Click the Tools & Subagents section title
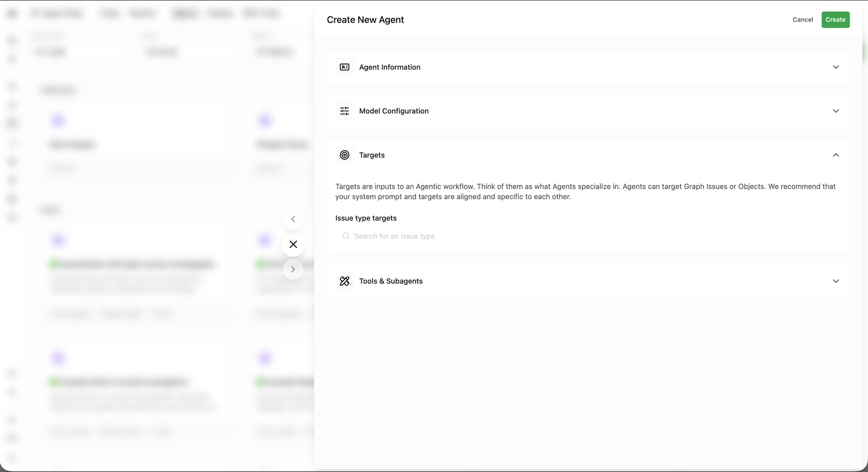The height and width of the screenshot is (472, 868). click(390, 281)
